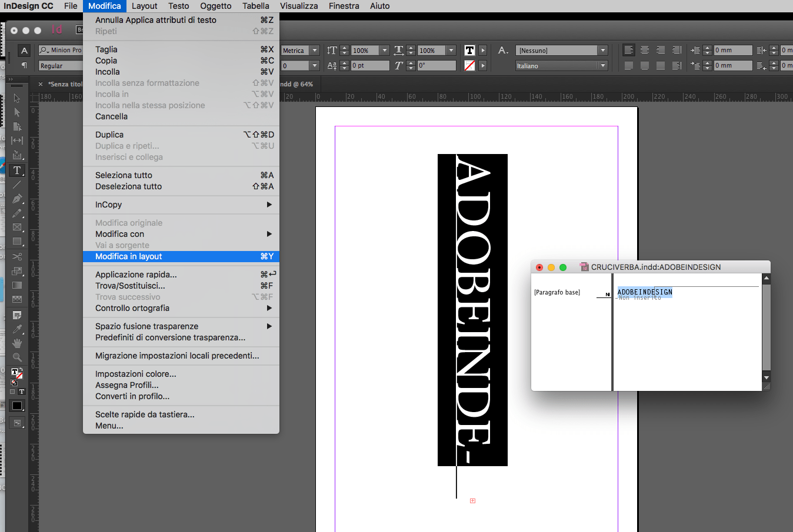Viewport: 793px width, 532px height.
Task: Click the story editor vertical scrollbar
Action: coord(766,328)
